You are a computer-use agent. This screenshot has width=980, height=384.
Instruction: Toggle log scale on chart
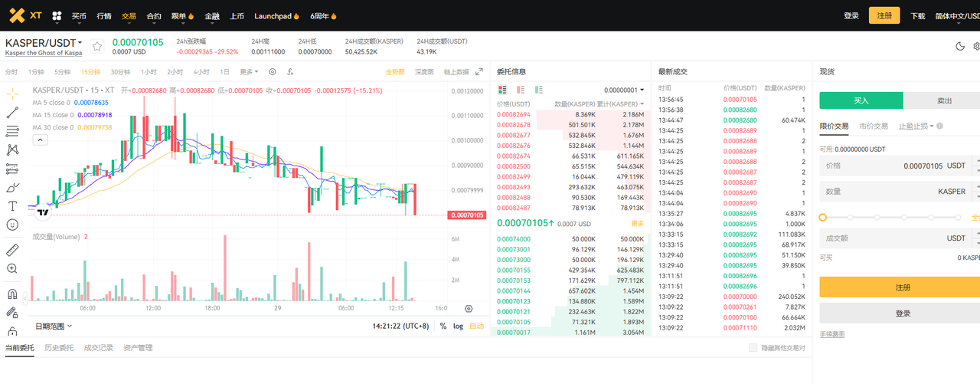tap(458, 326)
